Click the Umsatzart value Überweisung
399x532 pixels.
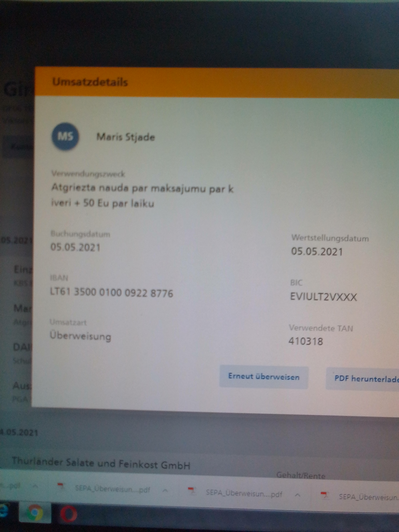(x=80, y=336)
